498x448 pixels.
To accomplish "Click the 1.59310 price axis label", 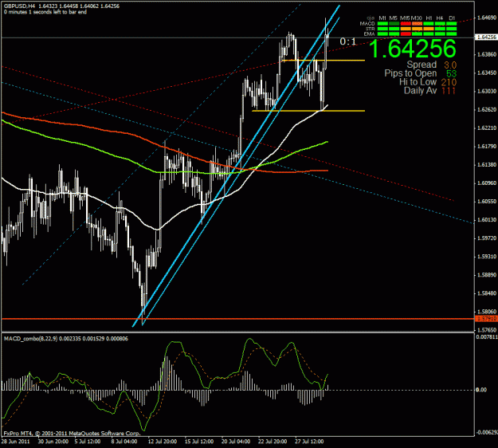I will [x=487, y=257].
